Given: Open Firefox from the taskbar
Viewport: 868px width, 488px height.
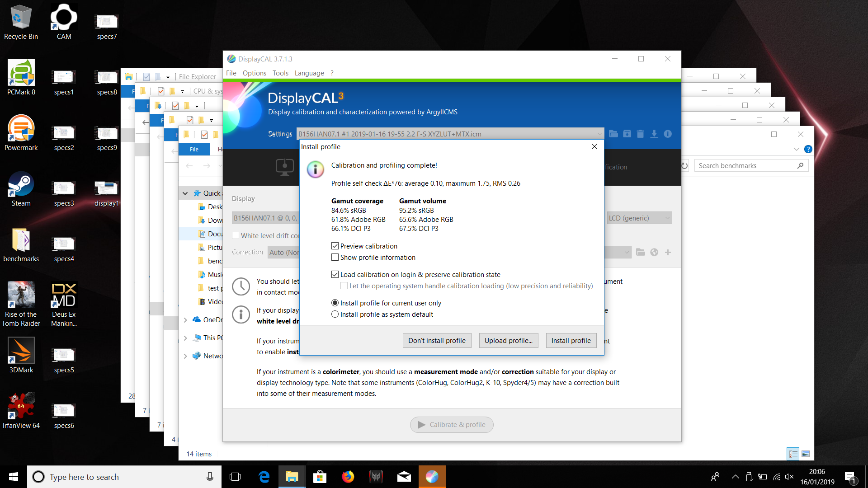Looking at the screenshot, I should [x=348, y=477].
